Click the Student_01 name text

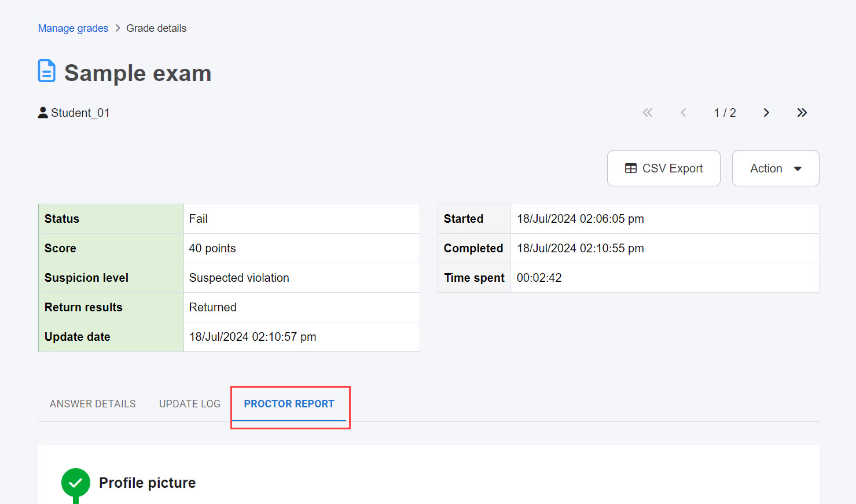(x=80, y=113)
